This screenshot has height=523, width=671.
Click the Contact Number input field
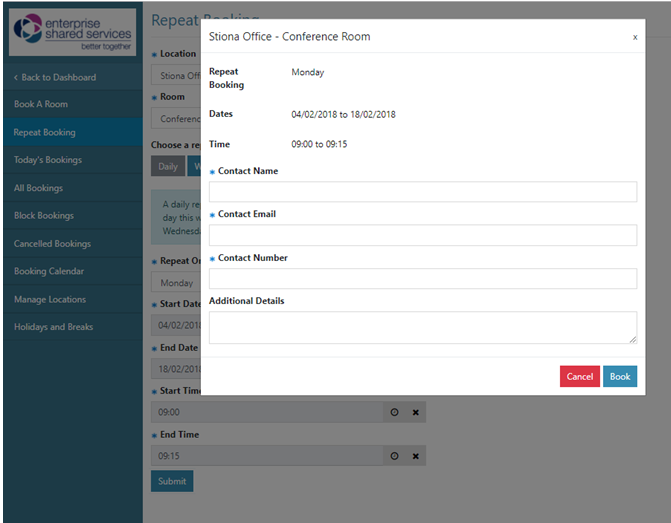[x=423, y=279]
